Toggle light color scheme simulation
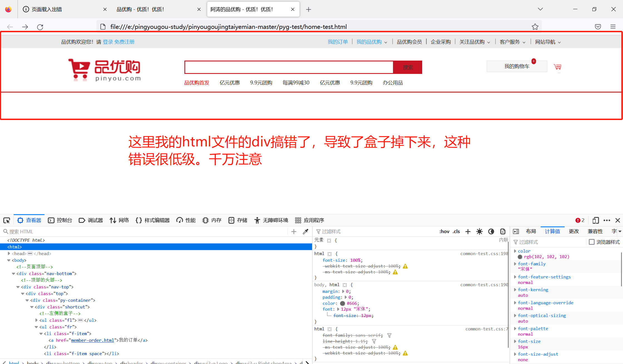The image size is (623, 364). 479,231
